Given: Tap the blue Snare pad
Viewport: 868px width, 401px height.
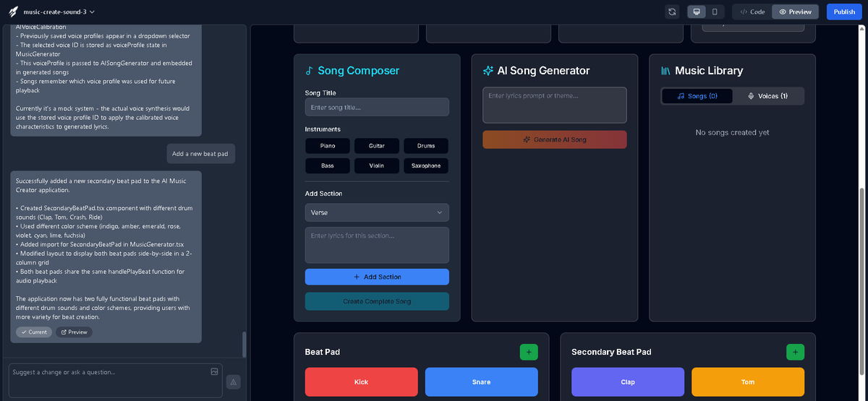Looking at the screenshot, I should (482, 381).
